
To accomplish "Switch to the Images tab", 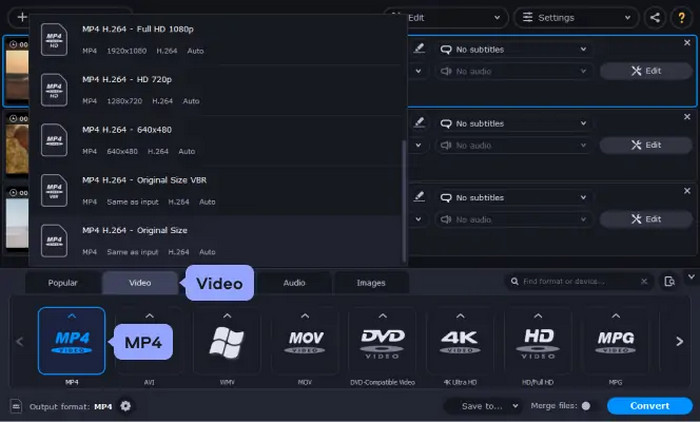I will 371,283.
